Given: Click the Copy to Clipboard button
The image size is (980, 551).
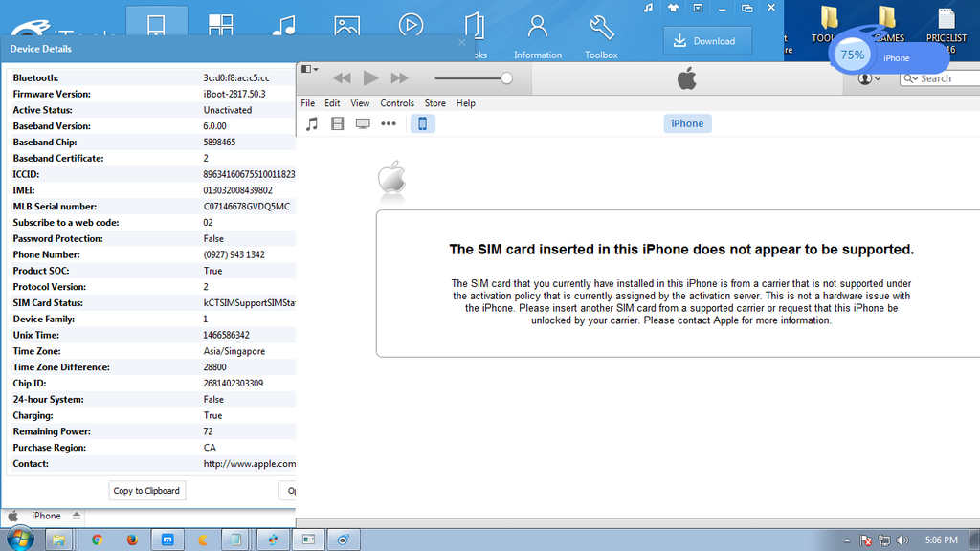Looking at the screenshot, I should [x=146, y=491].
